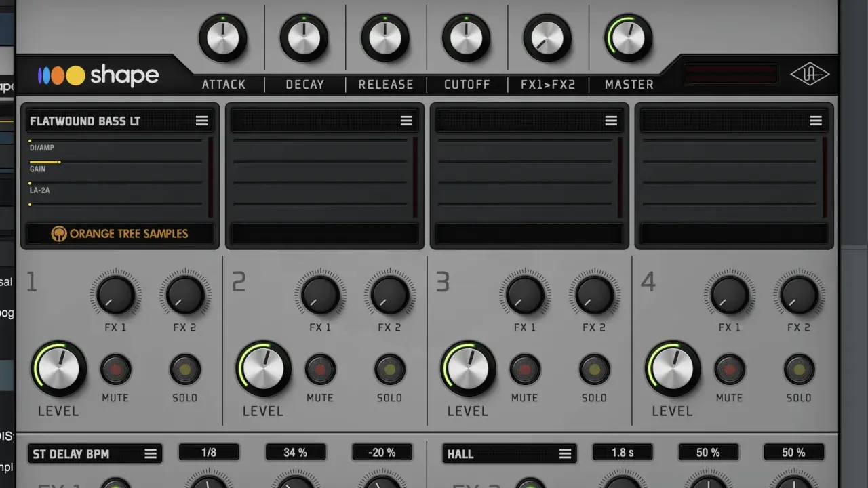This screenshot has height=488, width=868.
Task: Open the second instrument slot menu icon
Action: click(406, 121)
